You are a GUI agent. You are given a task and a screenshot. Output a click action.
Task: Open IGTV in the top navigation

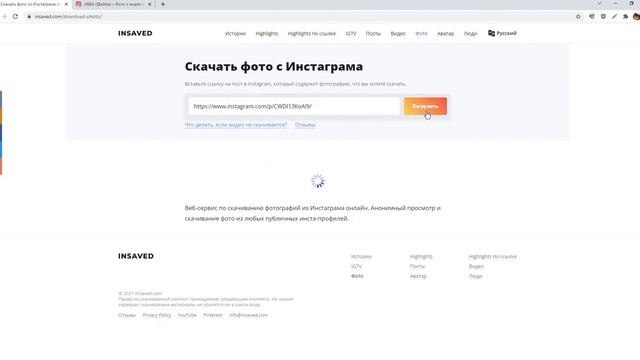pos(351,33)
